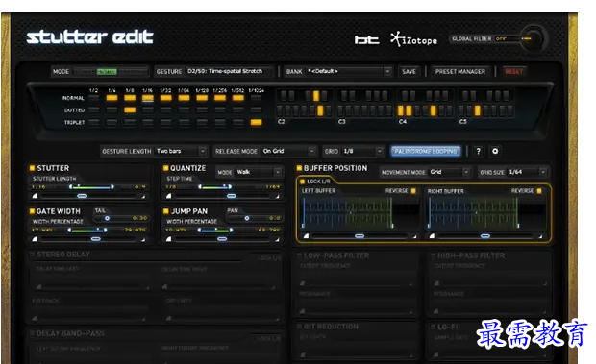Click the Stutter Length curve start icon
This screenshot has height=364, width=596.
coord(35,196)
